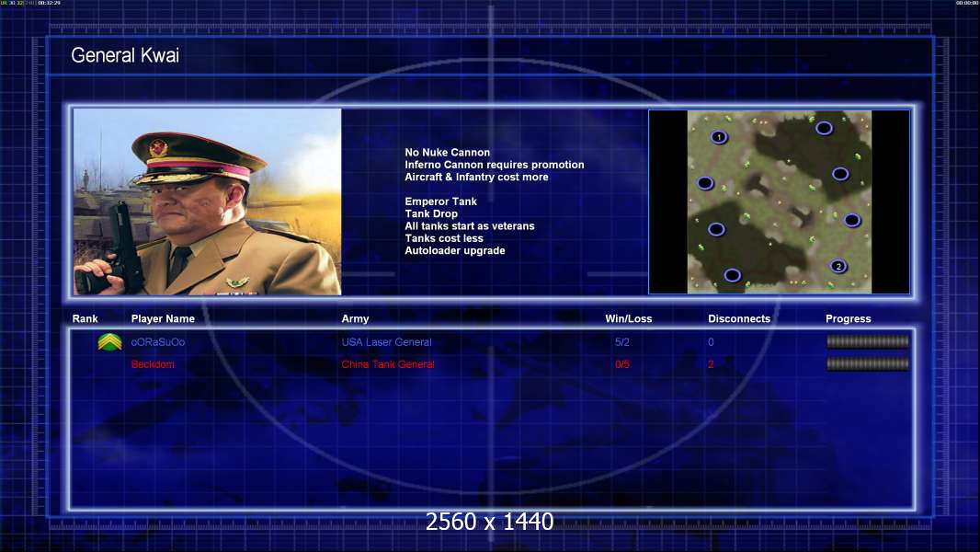This screenshot has width=980, height=552.
Task: Click oORaSuOo's loading progress bar
Action: click(x=868, y=341)
